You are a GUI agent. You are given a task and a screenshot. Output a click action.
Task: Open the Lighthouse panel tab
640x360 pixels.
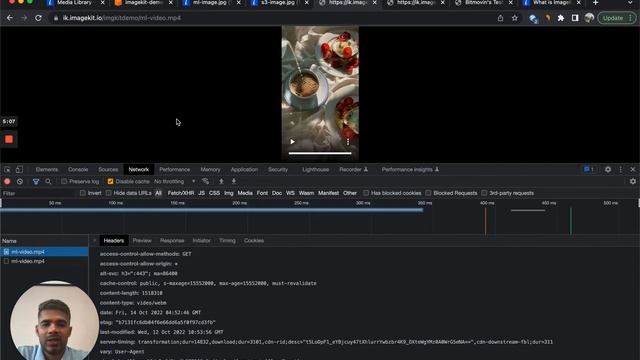(316, 169)
